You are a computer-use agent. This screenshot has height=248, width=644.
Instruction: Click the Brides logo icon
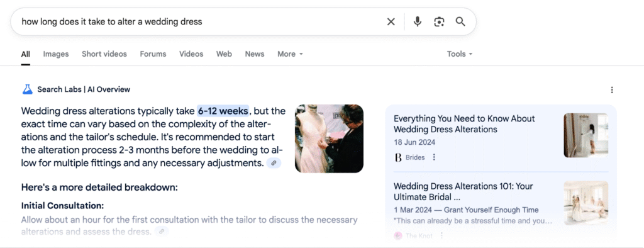pyautogui.click(x=397, y=157)
